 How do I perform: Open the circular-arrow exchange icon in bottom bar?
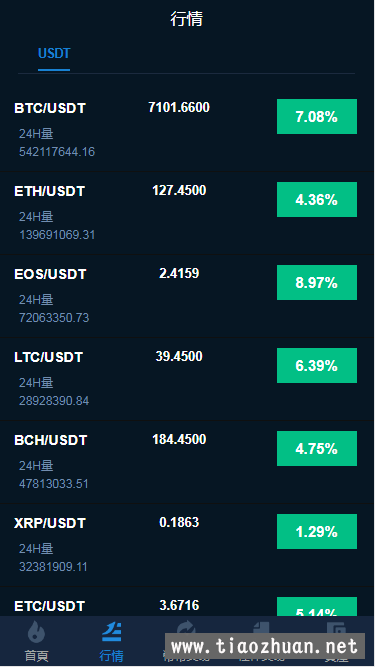coord(186,627)
